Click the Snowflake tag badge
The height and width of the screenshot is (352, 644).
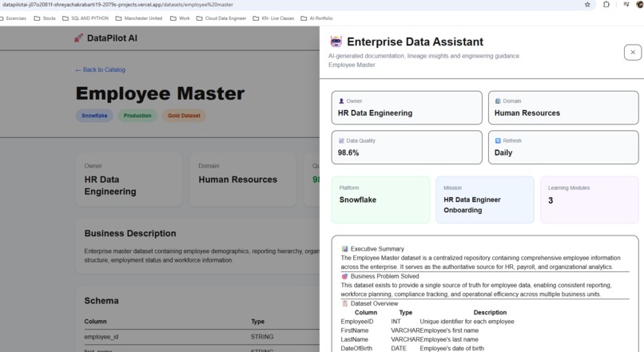point(94,116)
